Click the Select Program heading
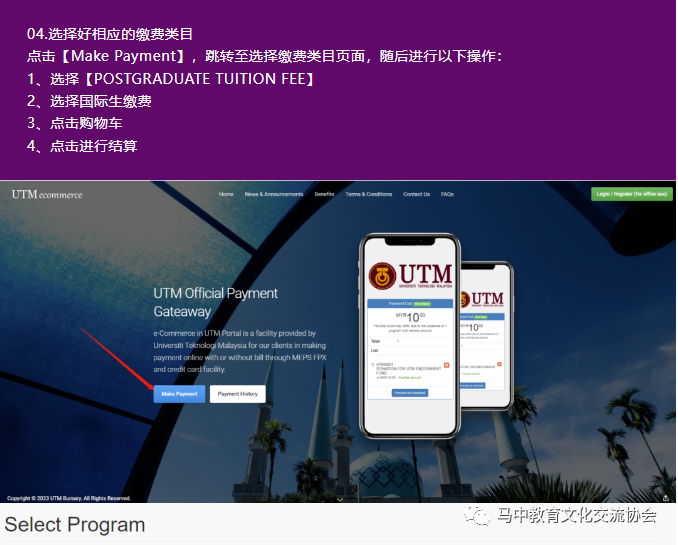Image resolution: width=678 pixels, height=545 pixels. 75,525
